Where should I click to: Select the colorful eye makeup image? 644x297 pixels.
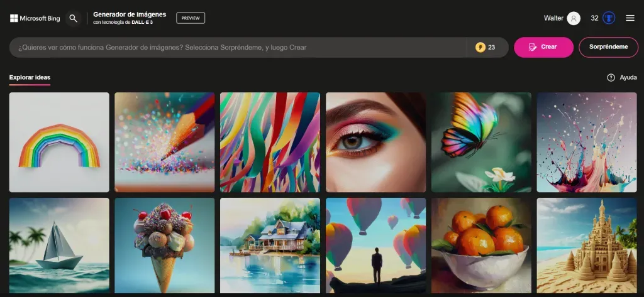[375, 143]
